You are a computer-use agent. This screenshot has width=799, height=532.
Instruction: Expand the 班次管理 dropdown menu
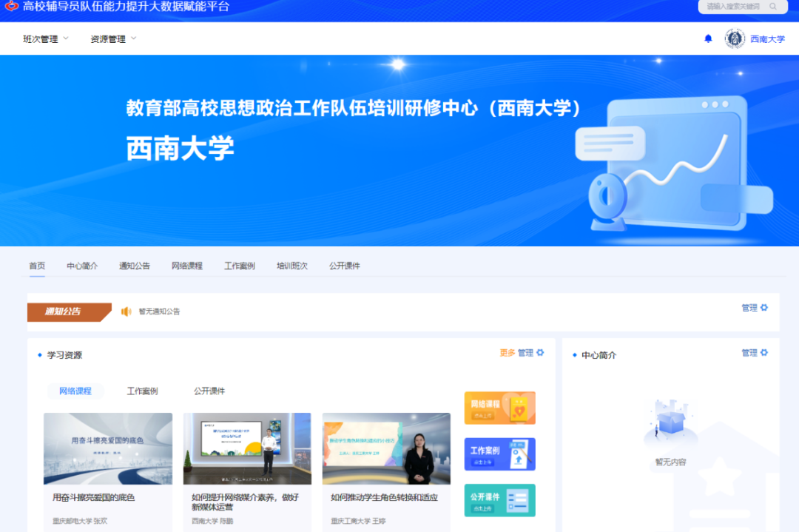point(46,39)
